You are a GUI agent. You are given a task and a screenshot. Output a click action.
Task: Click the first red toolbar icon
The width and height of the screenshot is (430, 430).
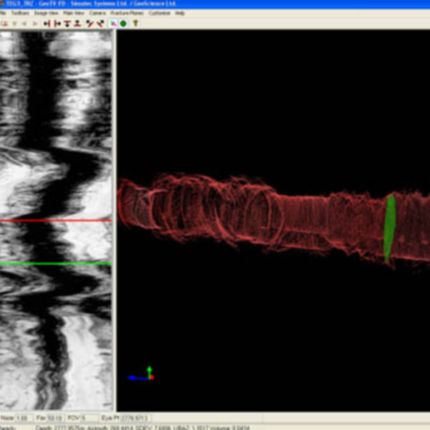click(4, 23)
